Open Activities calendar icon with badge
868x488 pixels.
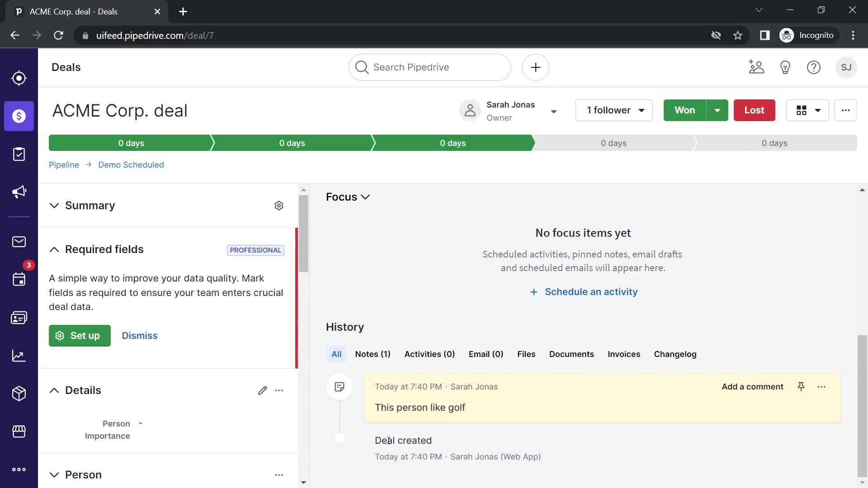tap(19, 279)
